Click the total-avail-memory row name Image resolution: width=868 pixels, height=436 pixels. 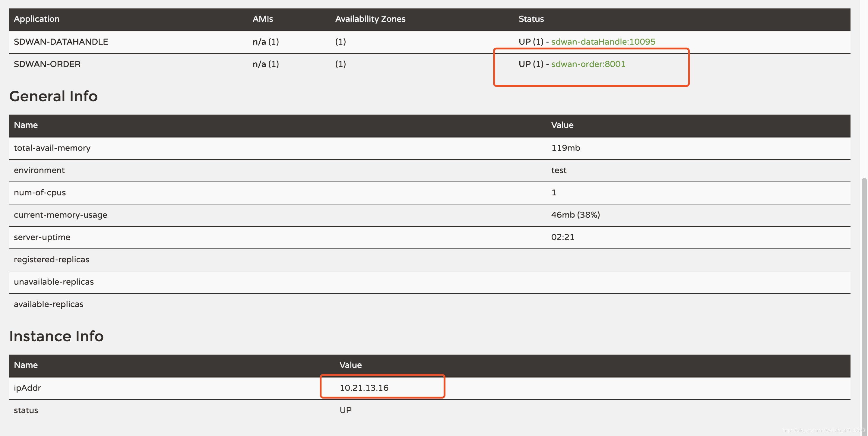(52, 148)
